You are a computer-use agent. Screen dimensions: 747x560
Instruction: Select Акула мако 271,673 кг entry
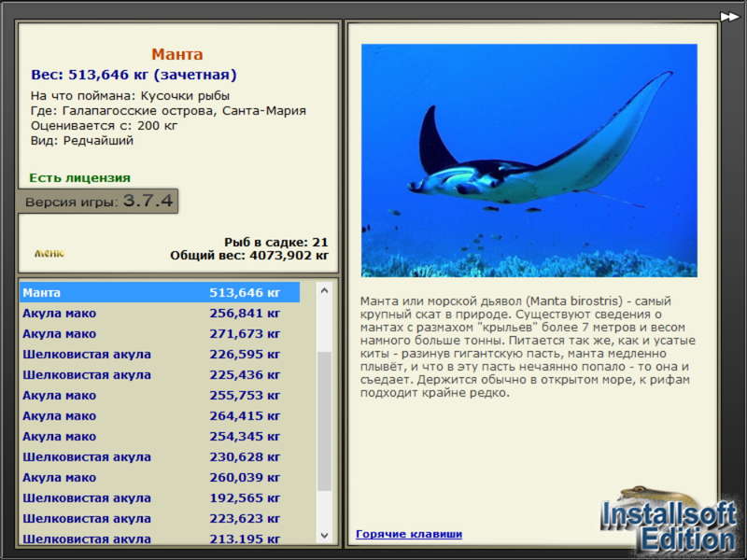pos(160,333)
